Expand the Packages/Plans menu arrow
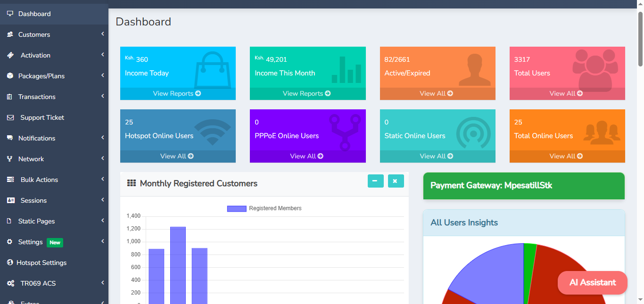The height and width of the screenshot is (304, 644). point(102,75)
